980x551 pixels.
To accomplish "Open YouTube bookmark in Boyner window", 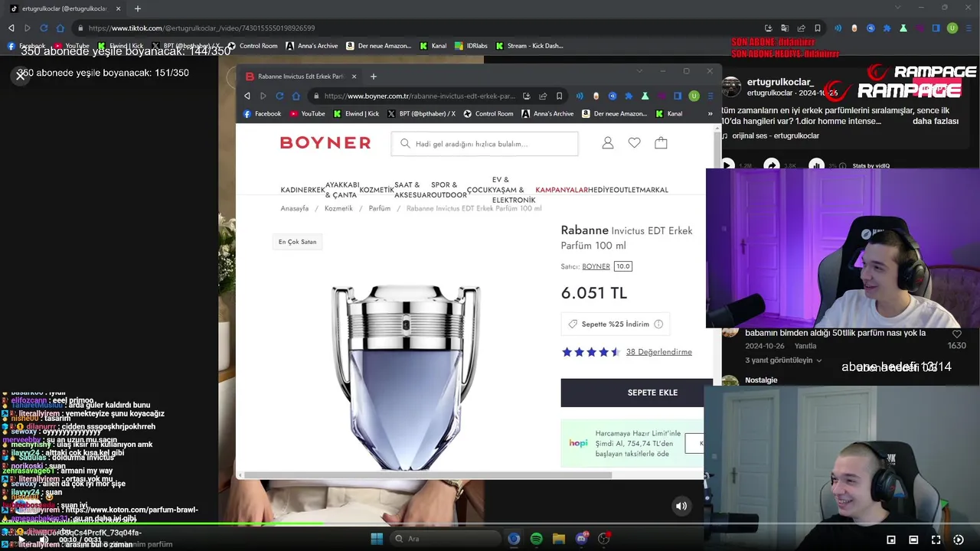I will coord(307,114).
